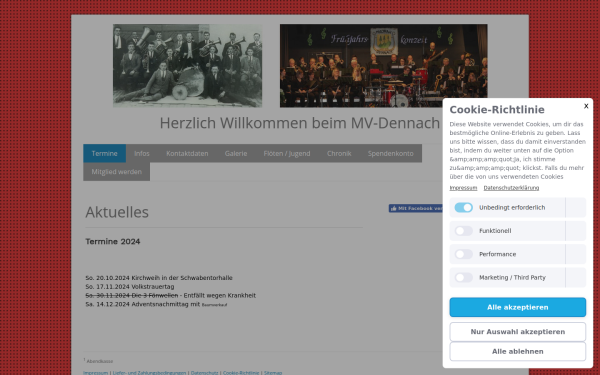600x375 pixels.
Task: Enable the Marketing / Third Party switch
Action: (463, 277)
